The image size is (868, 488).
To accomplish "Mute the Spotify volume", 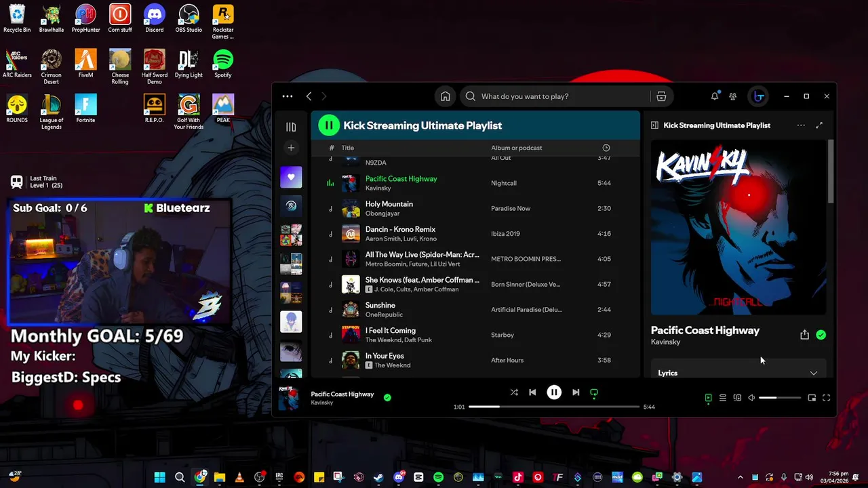I will click(x=751, y=398).
